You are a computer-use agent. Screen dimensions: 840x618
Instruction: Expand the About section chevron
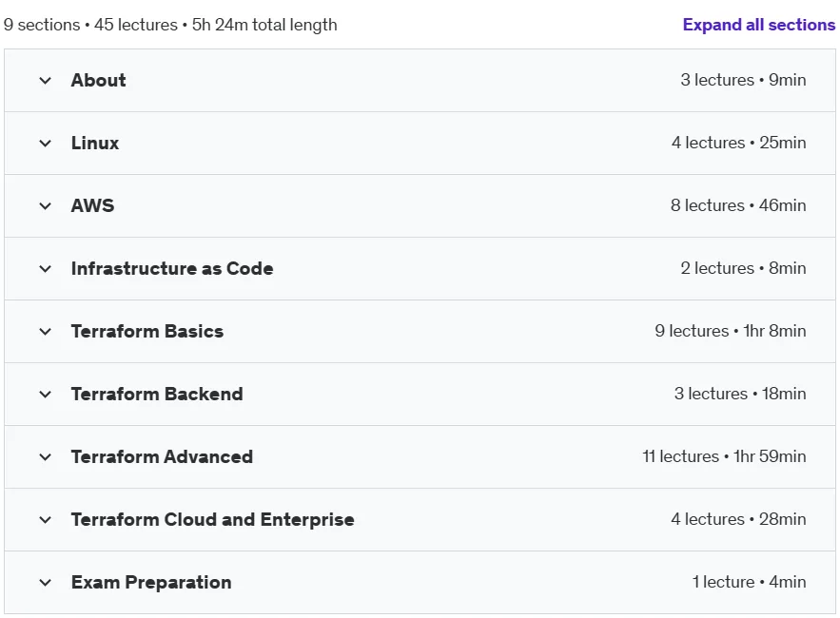coord(46,81)
